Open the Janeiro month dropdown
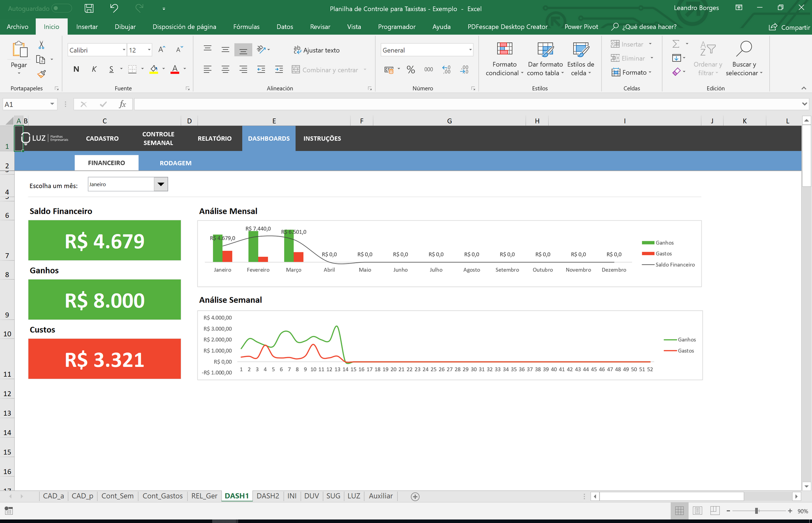The height and width of the screenshot is (523, 812). 161,184
